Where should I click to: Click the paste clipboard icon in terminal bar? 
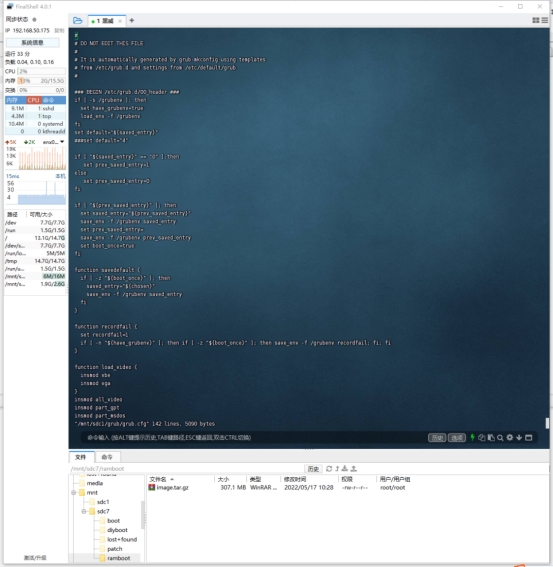pyautogui.click(x=491, y=438)
